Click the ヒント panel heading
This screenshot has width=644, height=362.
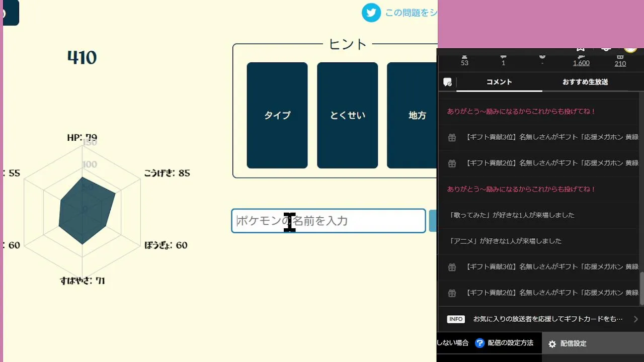pyautogui.click(x=348, y=44)
